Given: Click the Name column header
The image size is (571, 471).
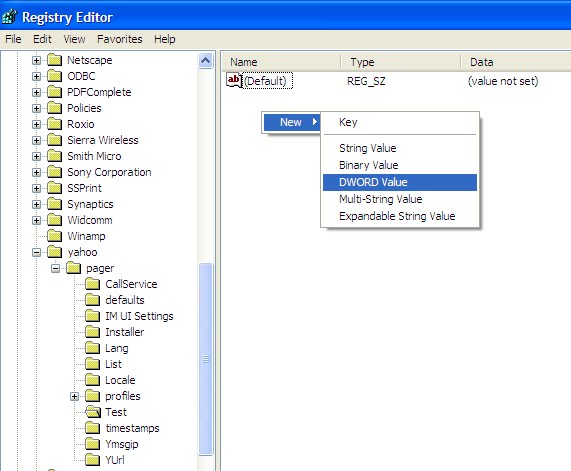Looking at the screenshot, I should [281, 62].
